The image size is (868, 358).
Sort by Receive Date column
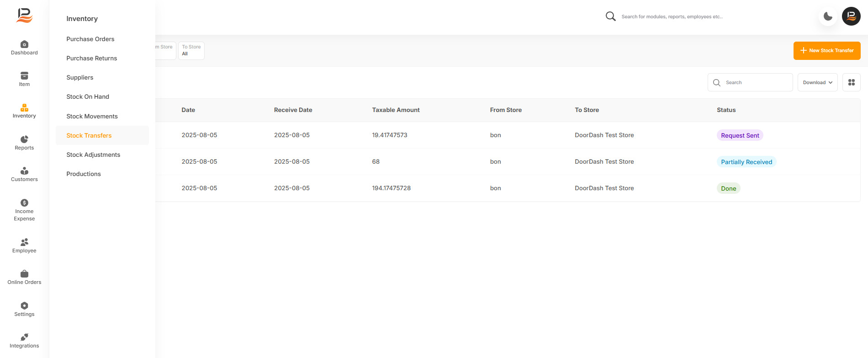pos(293,110)
